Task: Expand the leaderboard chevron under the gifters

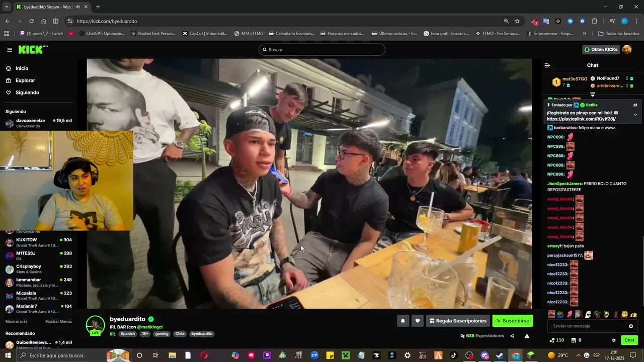Action: coord(593,94)
